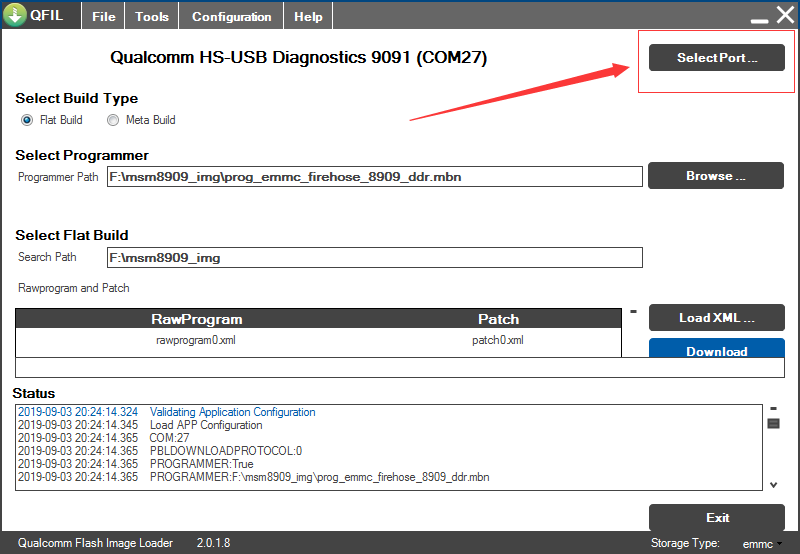This screenshot has width=800, height=554.
Task: Minimize the QFIL window
Action: click(x=759, y=20)
